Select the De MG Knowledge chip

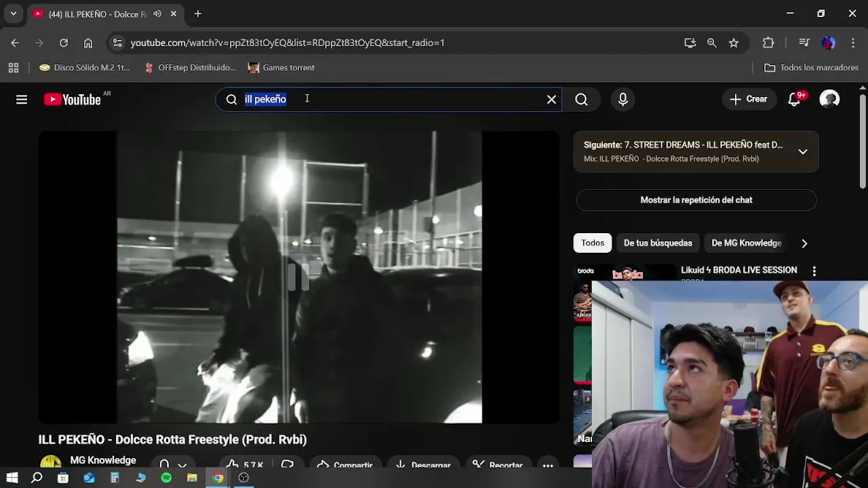pyautogui.click(x=746, y=243)
